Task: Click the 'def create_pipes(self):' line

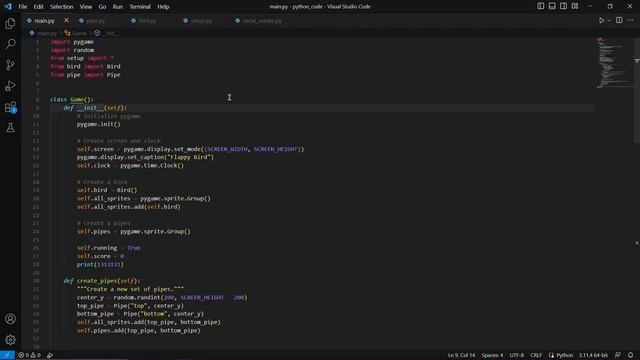Action: tap(102, 281)
